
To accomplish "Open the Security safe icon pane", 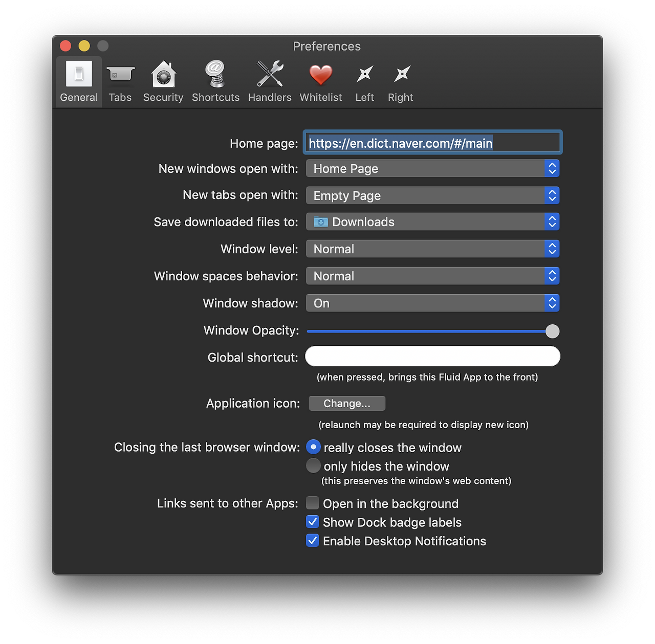I will point(163,82).
